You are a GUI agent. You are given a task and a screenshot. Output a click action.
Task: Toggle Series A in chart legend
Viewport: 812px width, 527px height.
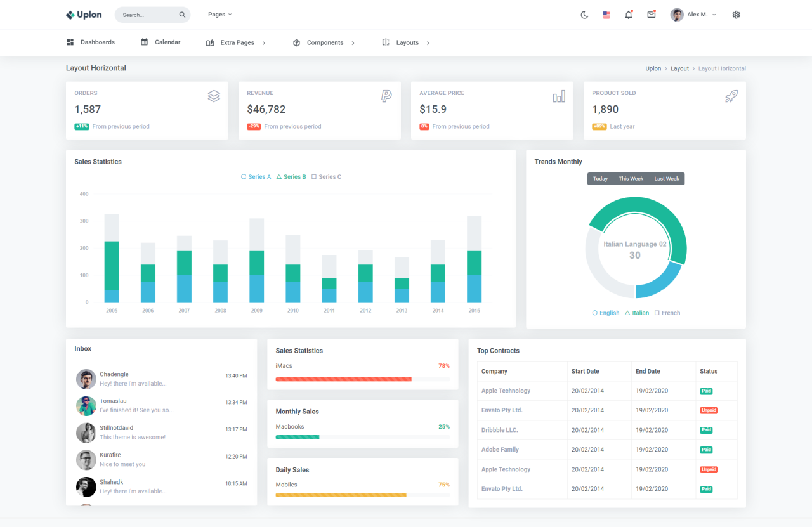[x=256, y=177]
